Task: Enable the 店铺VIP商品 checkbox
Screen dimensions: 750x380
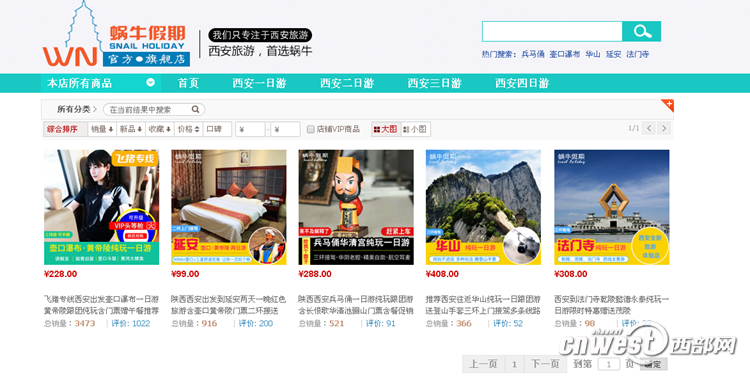Action: (310, 129)
